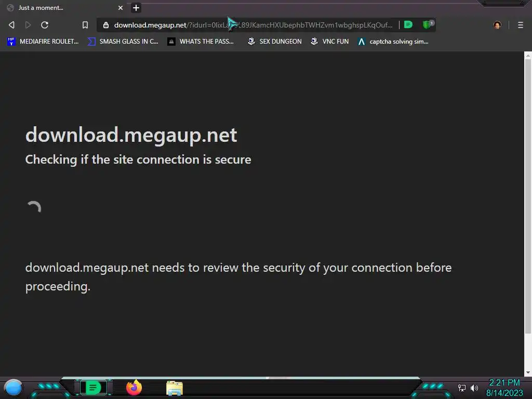Close the Just a moment tab
532x399 pixels.
(x=121, y=8)
